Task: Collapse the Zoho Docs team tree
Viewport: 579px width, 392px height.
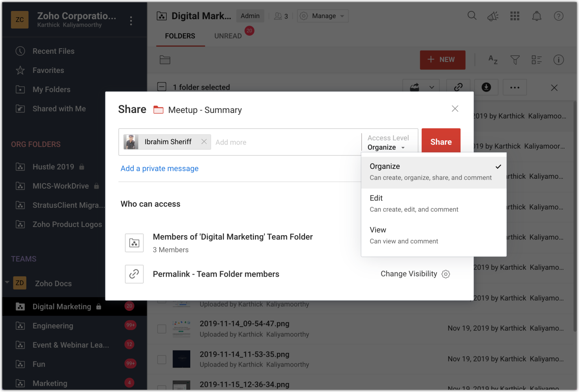Action: (x=7, y=283)
